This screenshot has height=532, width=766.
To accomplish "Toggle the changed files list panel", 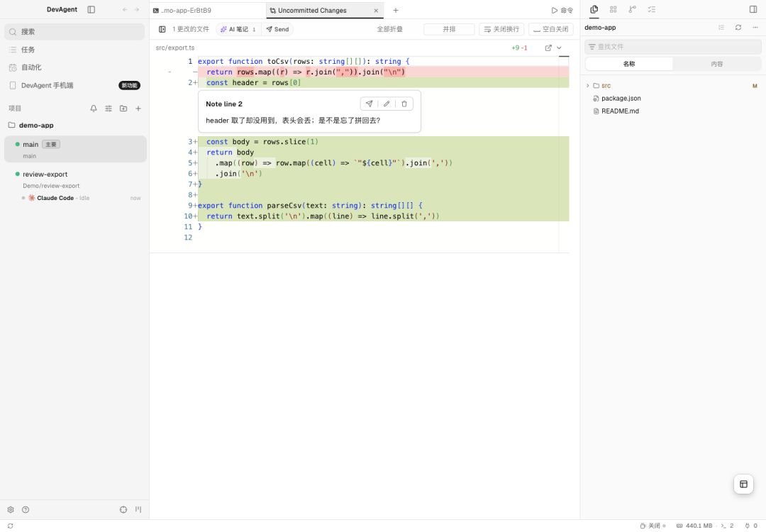I will [x=162, y=29].
